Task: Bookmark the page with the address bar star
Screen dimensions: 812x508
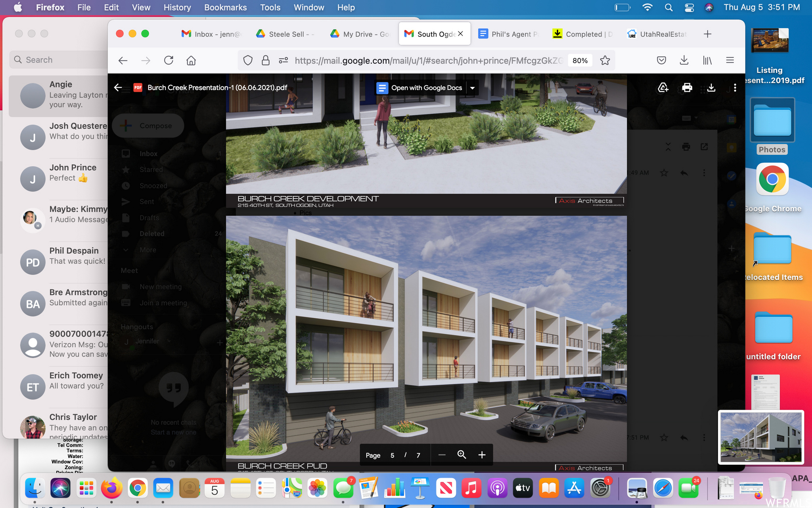Action: [604, 60]
